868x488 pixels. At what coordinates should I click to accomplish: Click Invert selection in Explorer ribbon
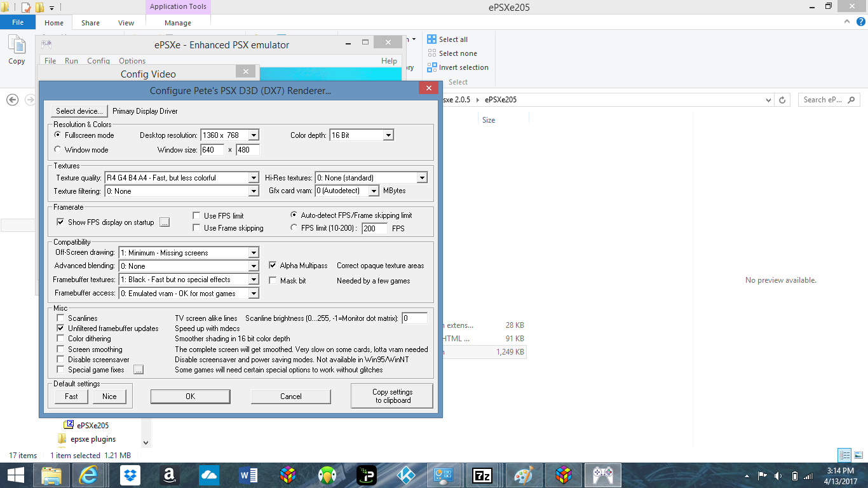[x=458, y=67]
